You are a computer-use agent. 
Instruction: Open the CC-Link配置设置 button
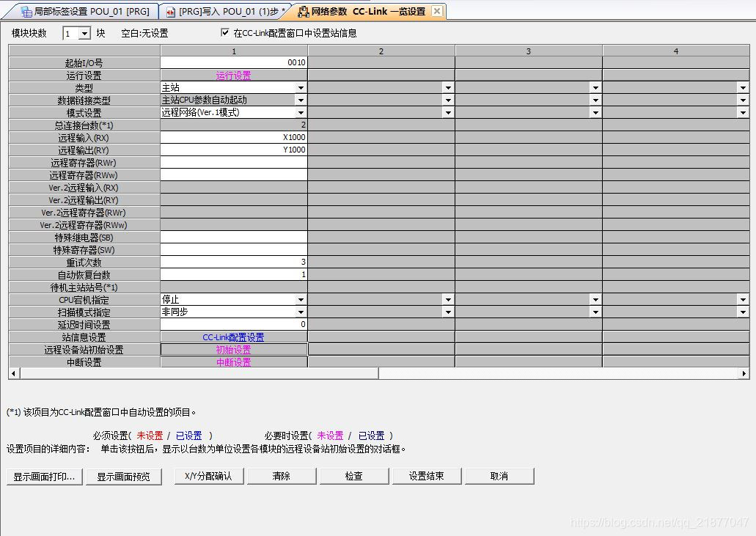tap(234, 337)
